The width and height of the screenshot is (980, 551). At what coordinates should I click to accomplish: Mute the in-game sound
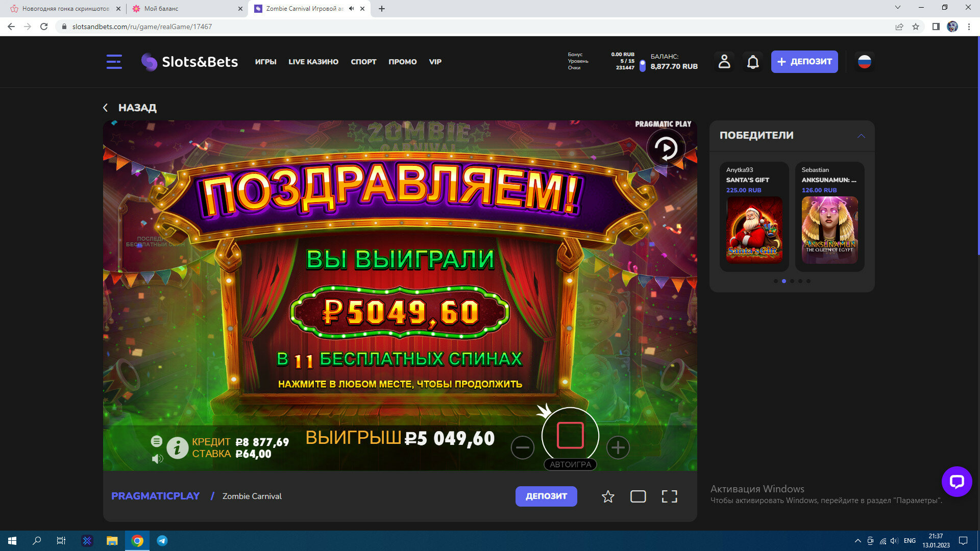[157, 459]
